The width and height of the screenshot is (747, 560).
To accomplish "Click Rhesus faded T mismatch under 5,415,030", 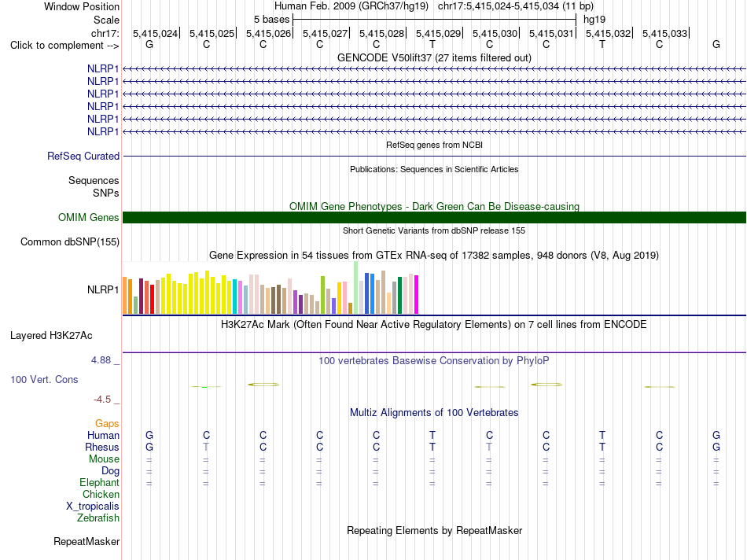I will click(x=489, y=447).
